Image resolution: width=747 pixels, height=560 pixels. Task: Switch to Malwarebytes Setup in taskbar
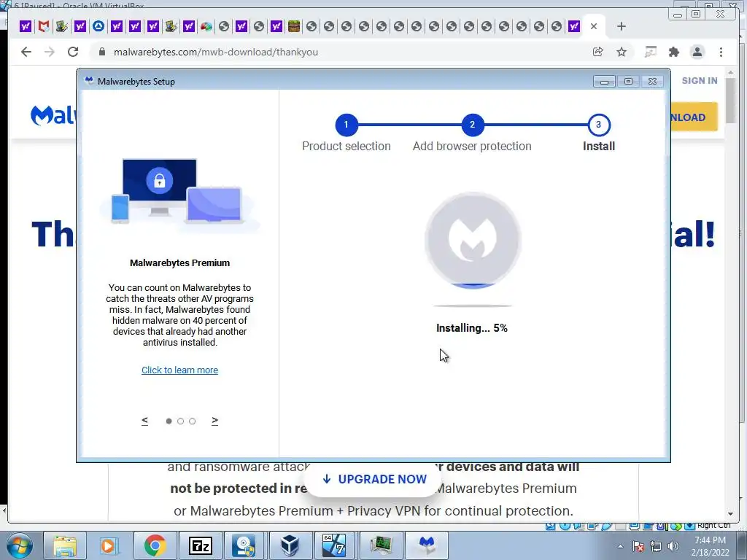(x=427, y=545)
